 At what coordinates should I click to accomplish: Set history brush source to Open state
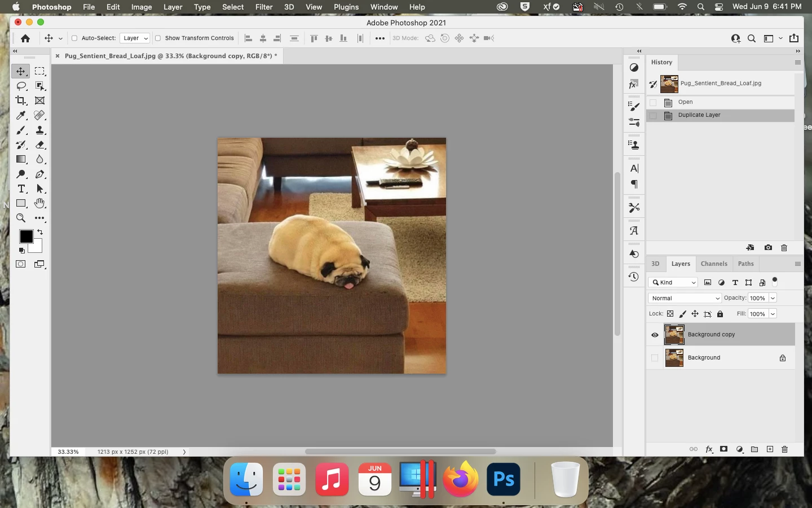click(x=653, y=102)
